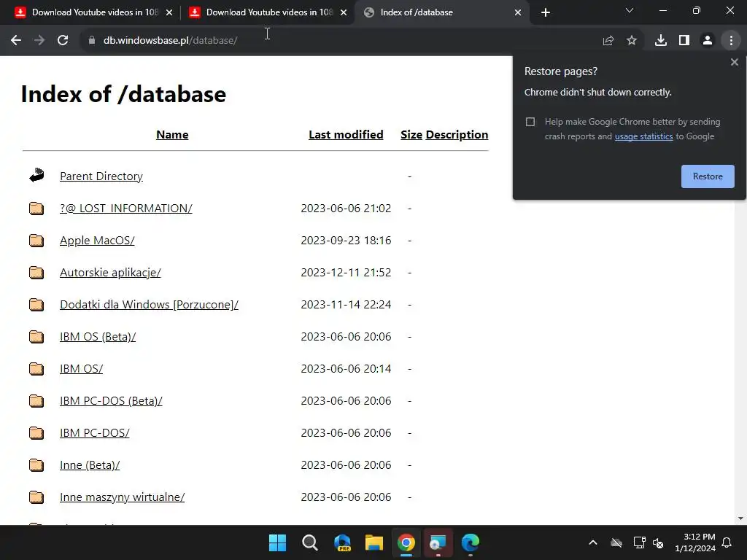Open the ?@ LOST_INFORMATION/ folder
This screenshot has height=560, width=747.
125,208
